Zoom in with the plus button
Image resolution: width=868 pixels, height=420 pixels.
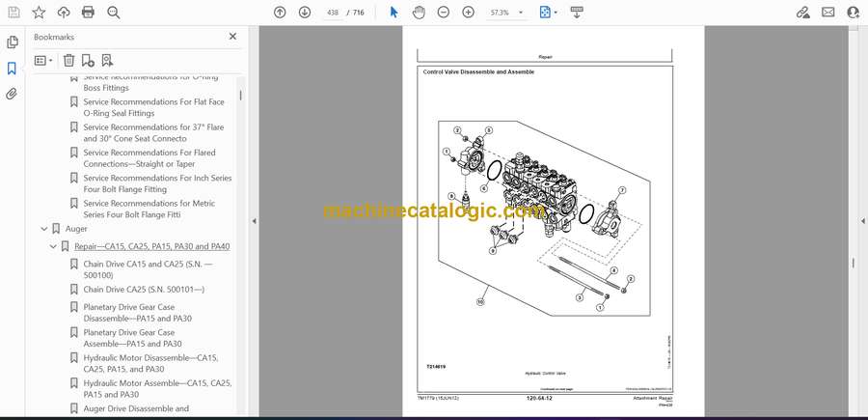point(469,13)
